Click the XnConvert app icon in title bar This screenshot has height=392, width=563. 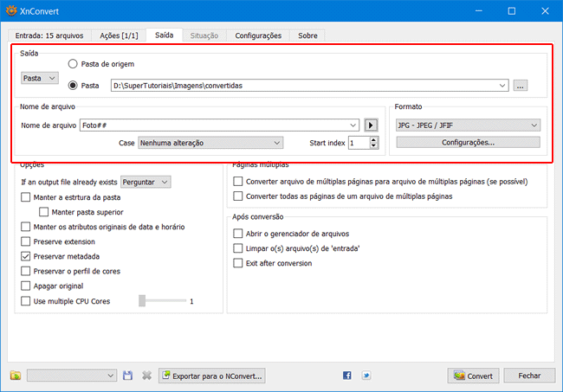coord(11,10)
